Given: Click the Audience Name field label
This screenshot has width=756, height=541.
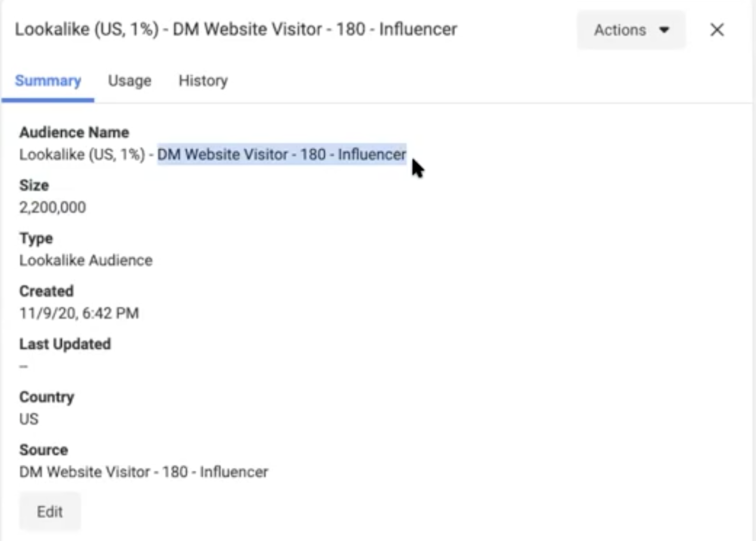Looking at the screenshot, I should coord(74,132).
